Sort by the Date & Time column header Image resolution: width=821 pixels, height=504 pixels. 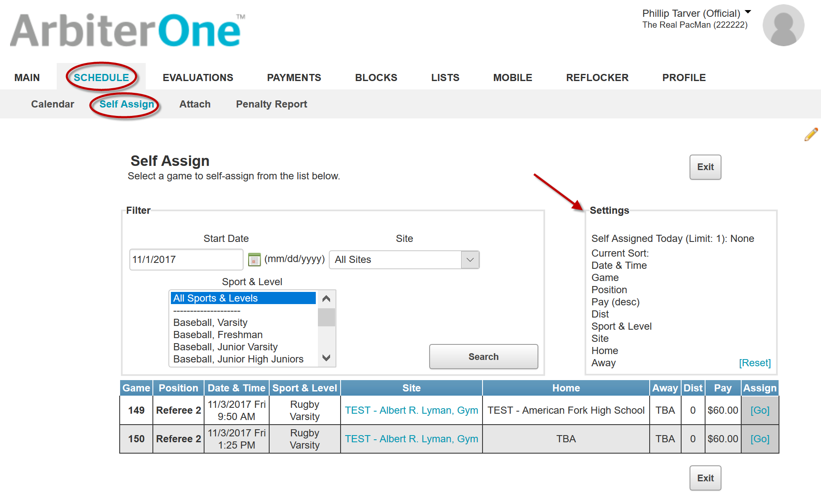coord(236,388)
